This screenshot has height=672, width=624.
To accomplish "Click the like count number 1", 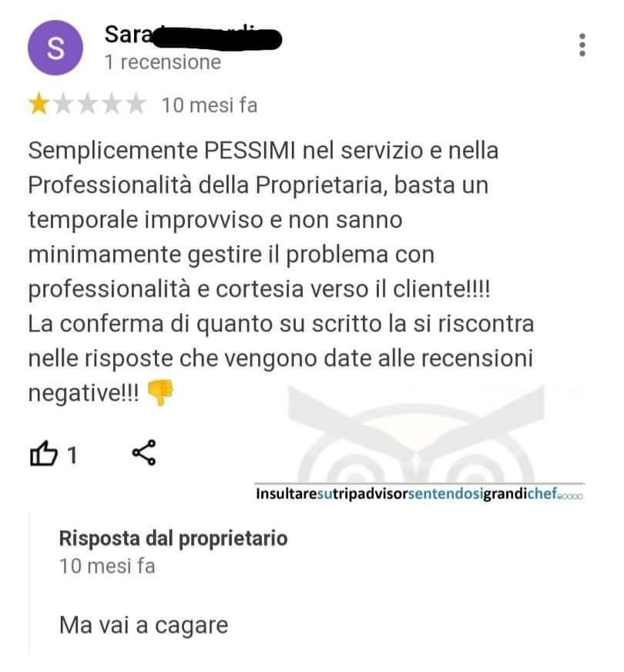I will [72, 455].
